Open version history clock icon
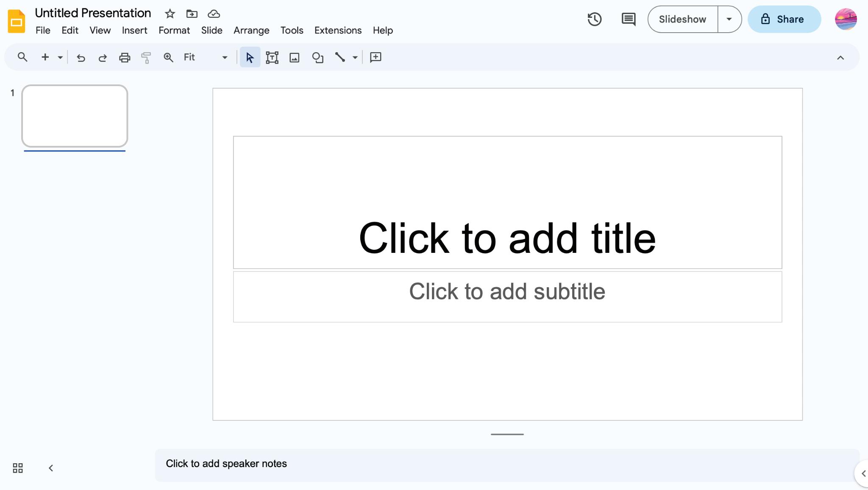The height and width of the screenshot is (490, 868). (594, 19)
